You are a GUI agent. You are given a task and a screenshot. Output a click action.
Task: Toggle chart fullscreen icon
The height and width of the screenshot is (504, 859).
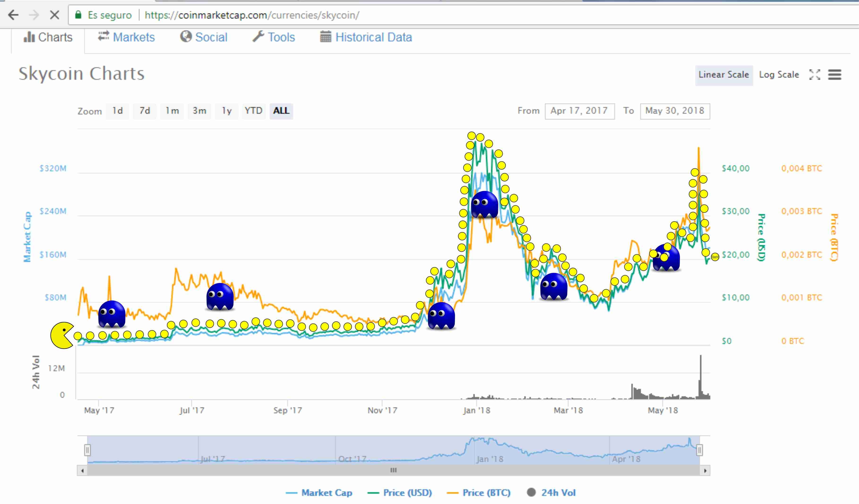tap(815, 75)
